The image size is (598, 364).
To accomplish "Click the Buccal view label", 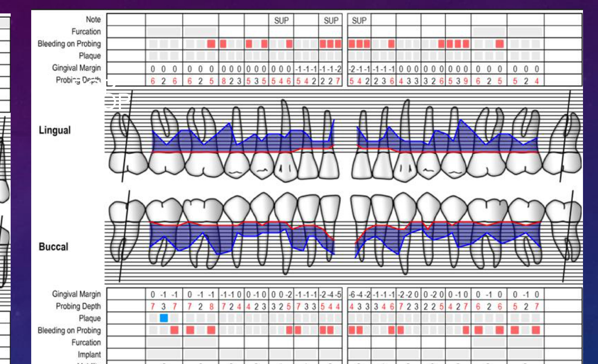I will click(53, 247).
